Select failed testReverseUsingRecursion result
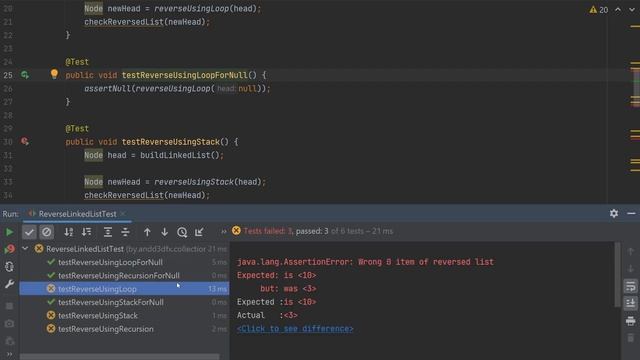Screen dimensions: 640x360 pos(106,329)
